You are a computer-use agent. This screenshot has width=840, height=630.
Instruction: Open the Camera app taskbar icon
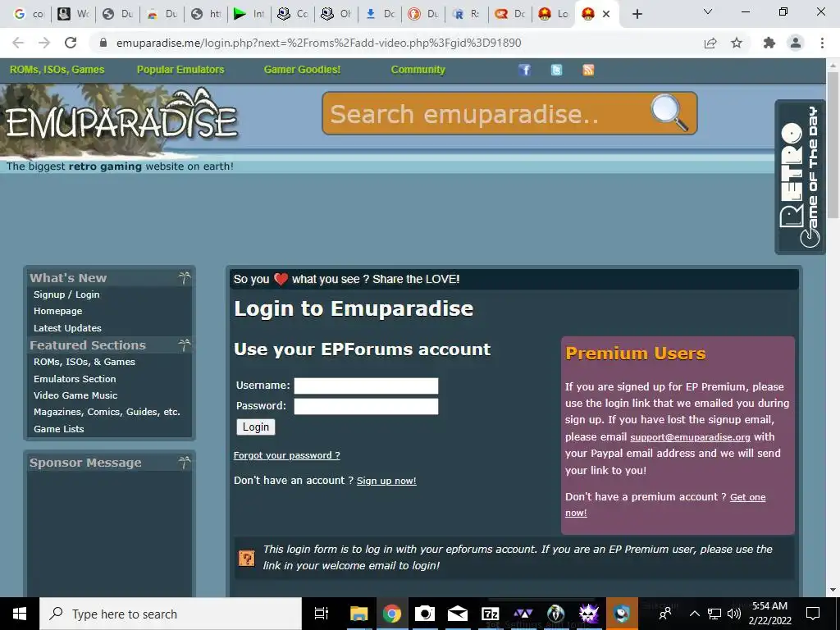pos(424,614)
